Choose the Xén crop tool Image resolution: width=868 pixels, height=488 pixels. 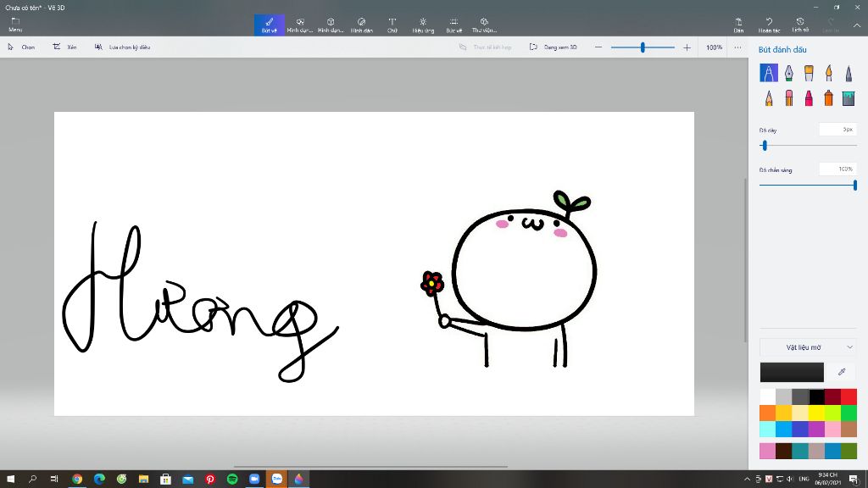point(64,47)
